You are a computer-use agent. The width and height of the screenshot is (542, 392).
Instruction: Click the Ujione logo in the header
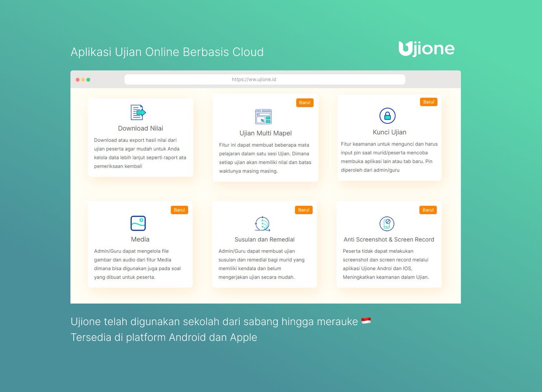(426, 48)
